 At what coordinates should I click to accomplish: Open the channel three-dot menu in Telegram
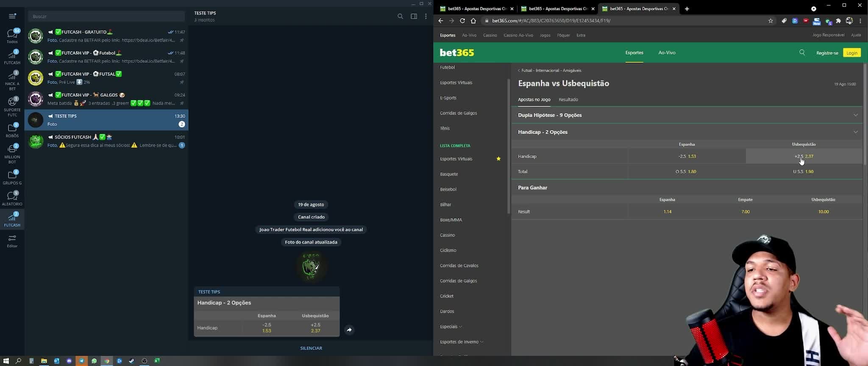coord(426,16)
